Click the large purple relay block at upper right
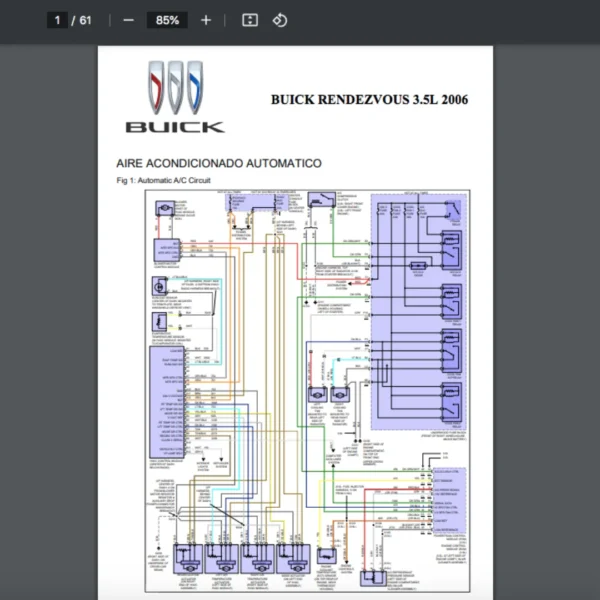This screenshot has width=600, height=600. click(x=420, y=310)
